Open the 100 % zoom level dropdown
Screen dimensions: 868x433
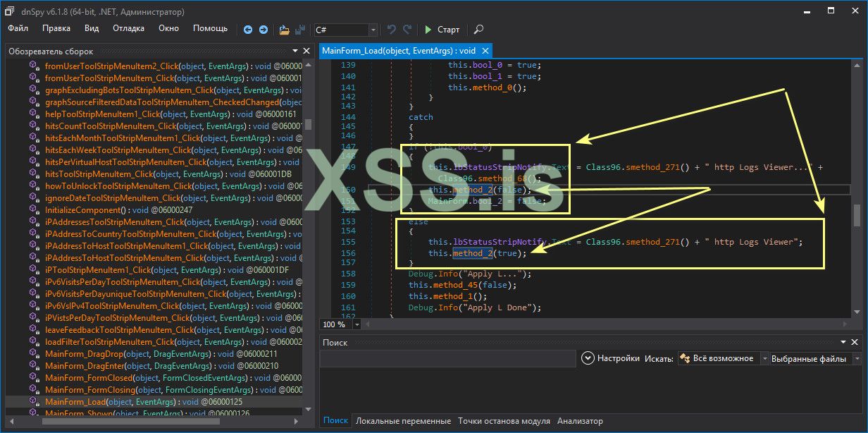tap(356, 324)
